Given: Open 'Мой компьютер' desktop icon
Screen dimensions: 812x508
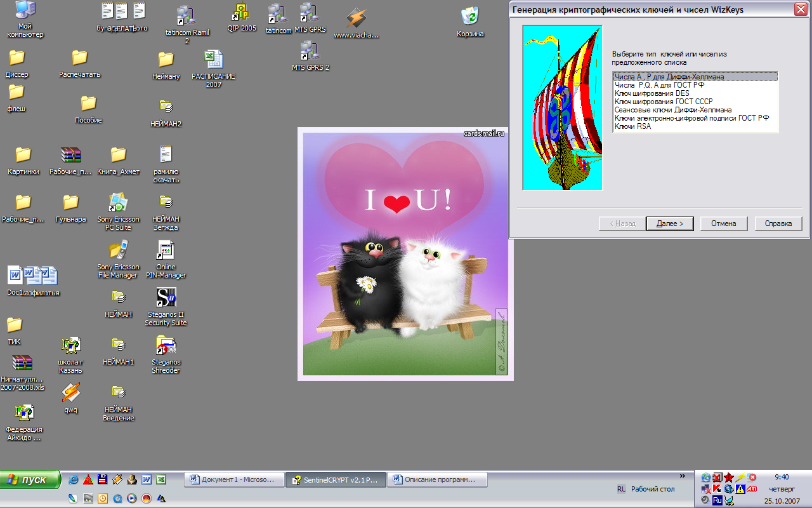Looking at the screenshot, I should click(25, 20).
